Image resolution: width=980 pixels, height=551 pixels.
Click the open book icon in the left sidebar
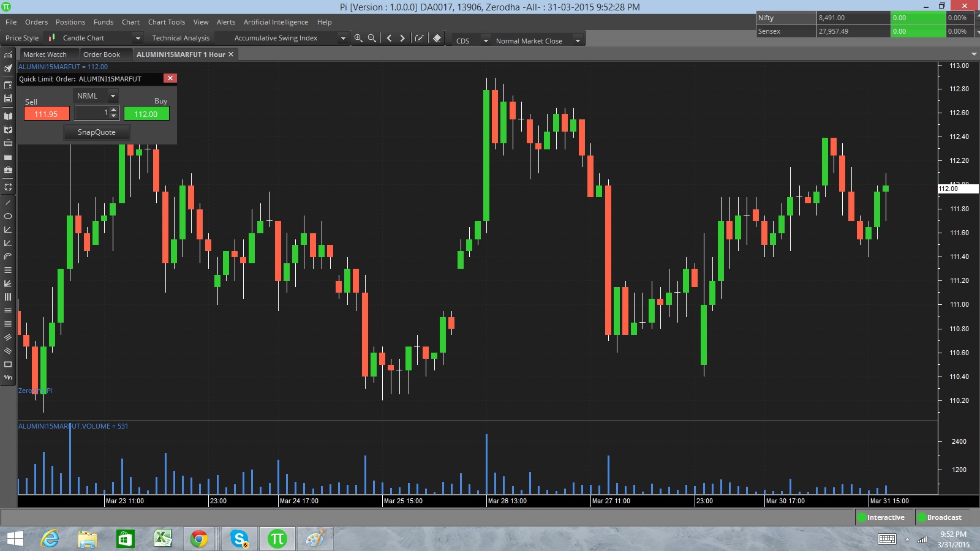[x=8, y=116]
